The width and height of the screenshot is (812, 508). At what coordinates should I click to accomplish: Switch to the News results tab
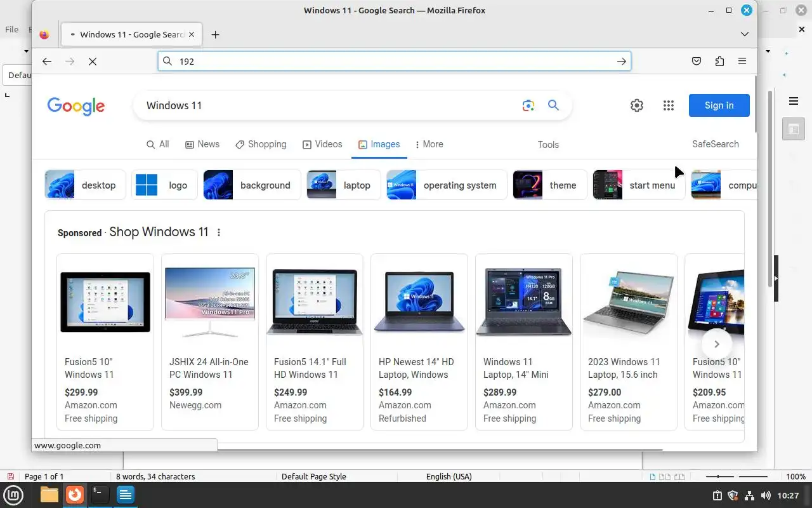click(202, 144)
